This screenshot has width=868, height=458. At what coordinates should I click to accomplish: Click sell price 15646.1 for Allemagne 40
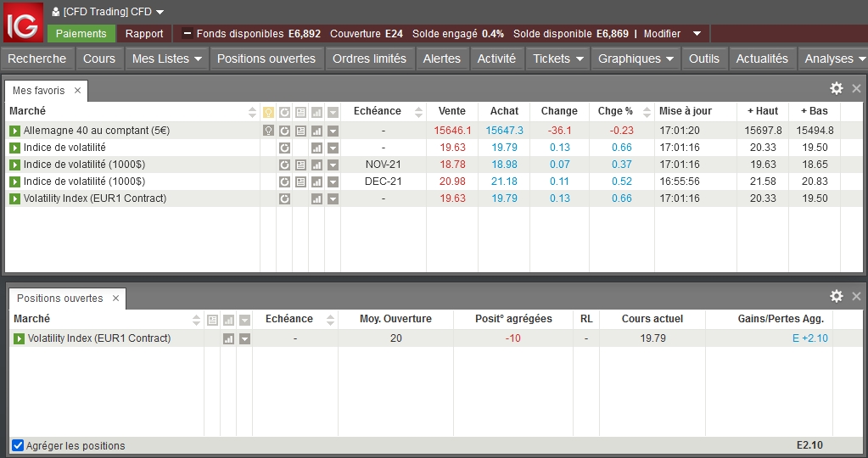tap(452, 131)
